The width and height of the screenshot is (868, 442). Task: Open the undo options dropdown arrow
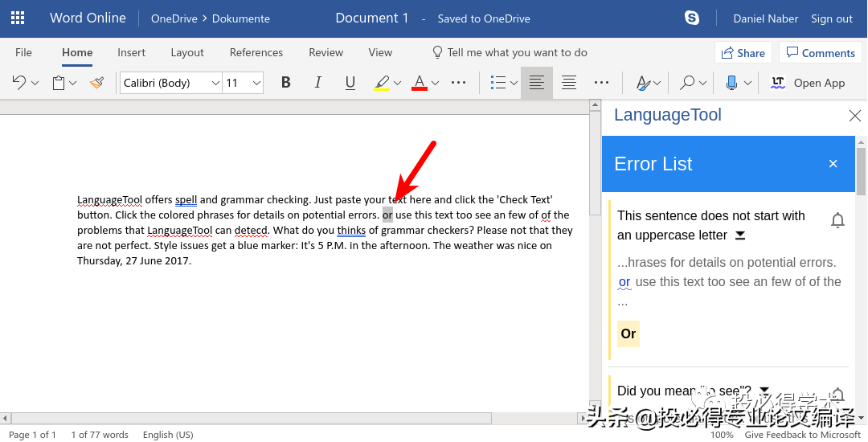tap(35, 83)
